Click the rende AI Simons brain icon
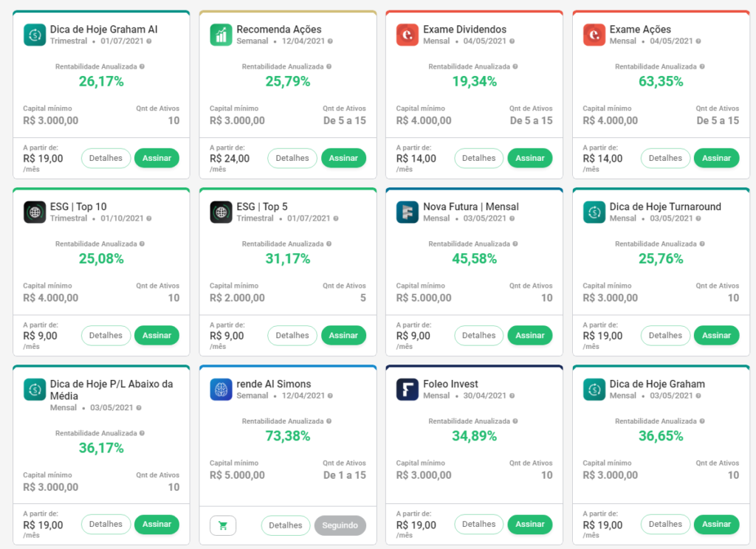 click(x=221, y=389)
